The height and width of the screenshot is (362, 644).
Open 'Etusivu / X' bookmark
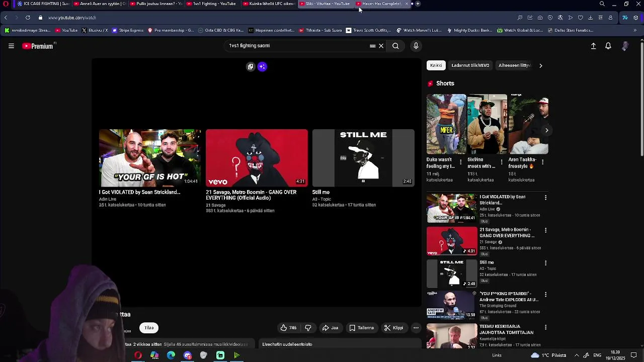pos(95,30)
